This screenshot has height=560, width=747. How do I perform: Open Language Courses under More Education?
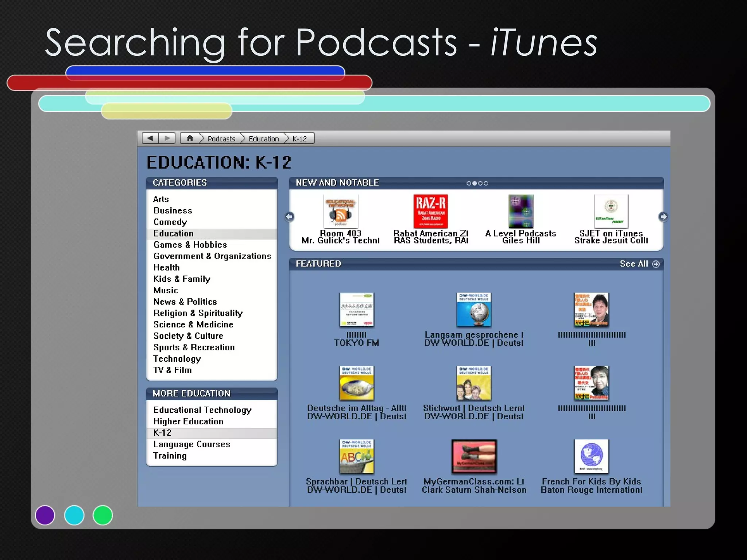click(x=212, y=444)
